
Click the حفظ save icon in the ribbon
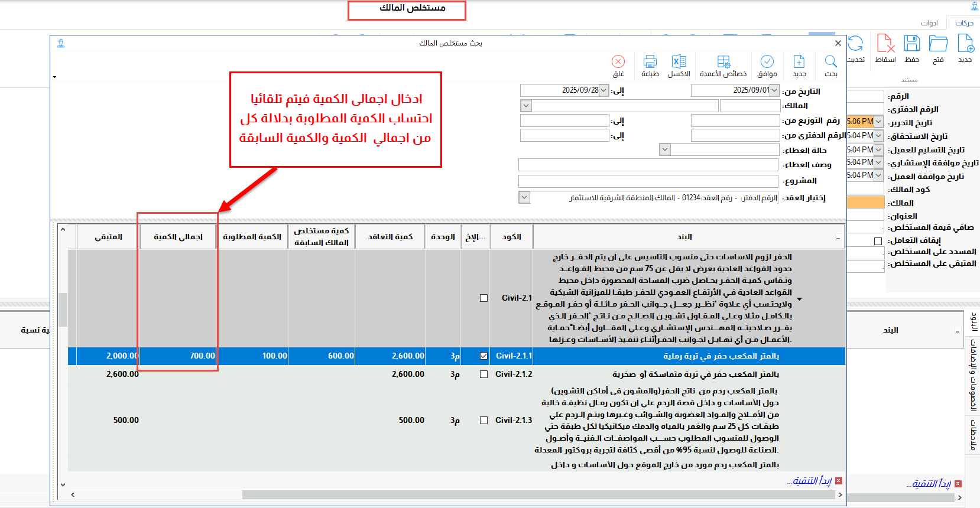tap(911, 44)
